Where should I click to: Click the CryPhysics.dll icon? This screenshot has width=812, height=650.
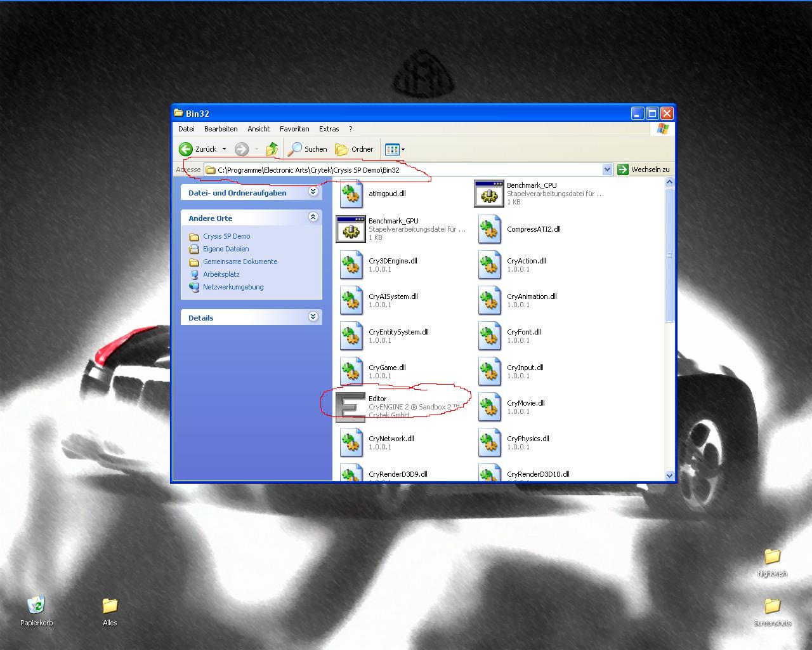click(489, 443)
